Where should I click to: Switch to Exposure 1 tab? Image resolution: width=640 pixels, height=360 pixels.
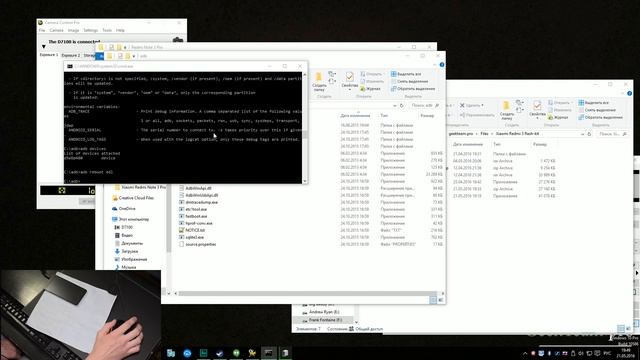(x=49, y=55)
